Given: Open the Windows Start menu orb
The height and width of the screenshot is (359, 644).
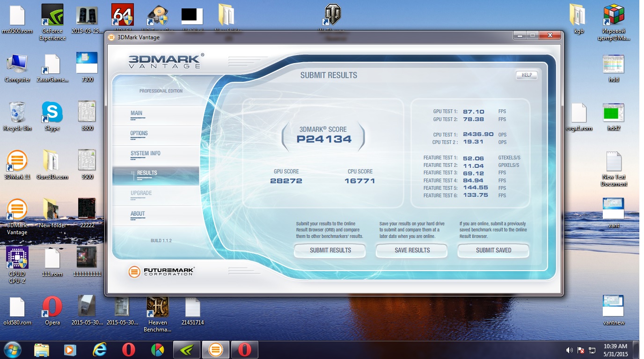Looking at the screenshot, I should (x=13, y=350).
